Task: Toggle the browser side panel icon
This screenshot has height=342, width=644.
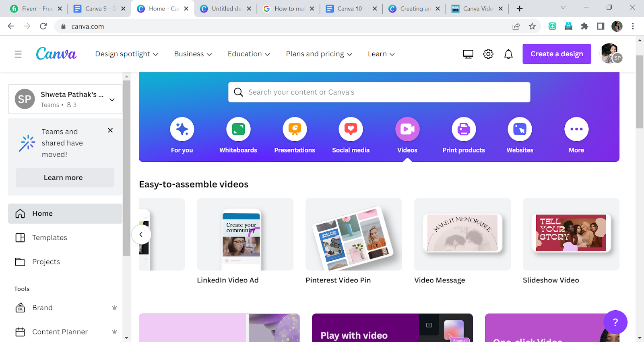Action: pyautogui.click(x=601, y=26)
